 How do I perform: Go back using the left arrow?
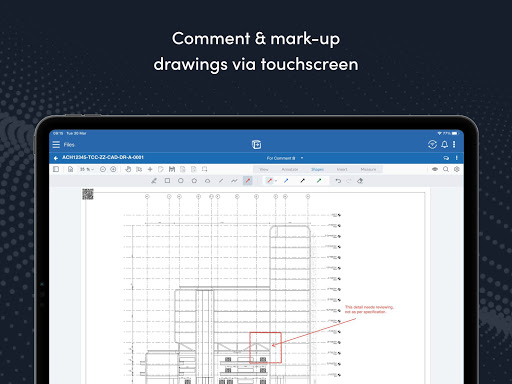[56, 158]
